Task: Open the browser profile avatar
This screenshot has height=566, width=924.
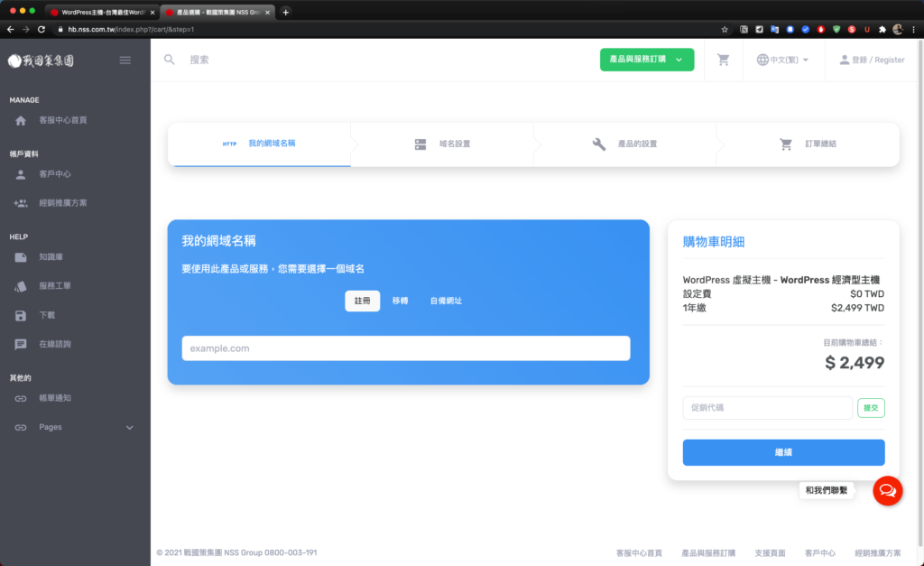Action: pos(898,29)
